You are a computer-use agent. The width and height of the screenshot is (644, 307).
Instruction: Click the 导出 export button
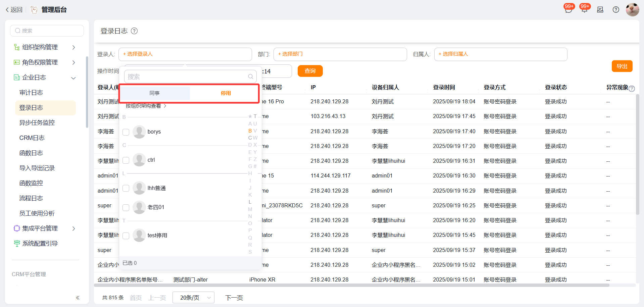click(x=622, y=66)
